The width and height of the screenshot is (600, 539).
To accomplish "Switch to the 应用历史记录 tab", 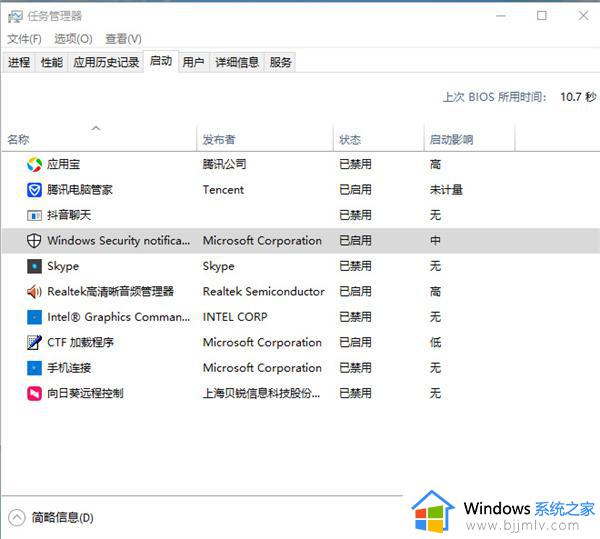I will coord(106,62).
